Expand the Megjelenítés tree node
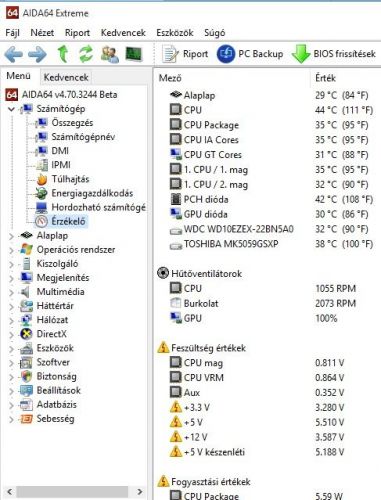Screen dimensions: 381x500 (11, 278)
